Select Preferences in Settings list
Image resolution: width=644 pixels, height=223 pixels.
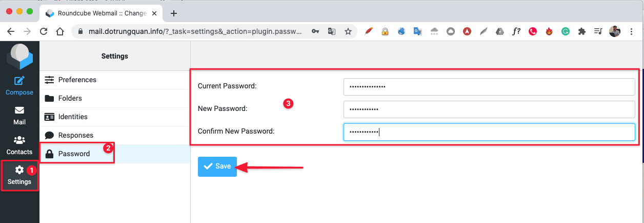[77, 80]
